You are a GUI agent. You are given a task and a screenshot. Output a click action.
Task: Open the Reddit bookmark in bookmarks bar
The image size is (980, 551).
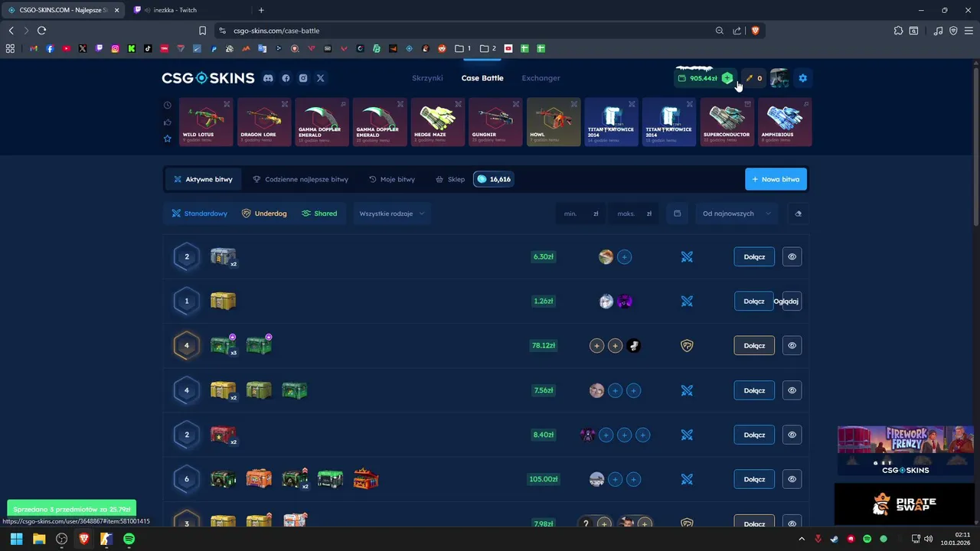click(442, 48)
